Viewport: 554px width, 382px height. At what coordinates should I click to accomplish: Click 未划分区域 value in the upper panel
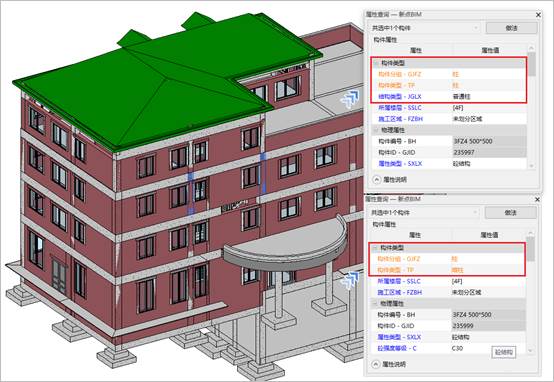coord(489,119)
